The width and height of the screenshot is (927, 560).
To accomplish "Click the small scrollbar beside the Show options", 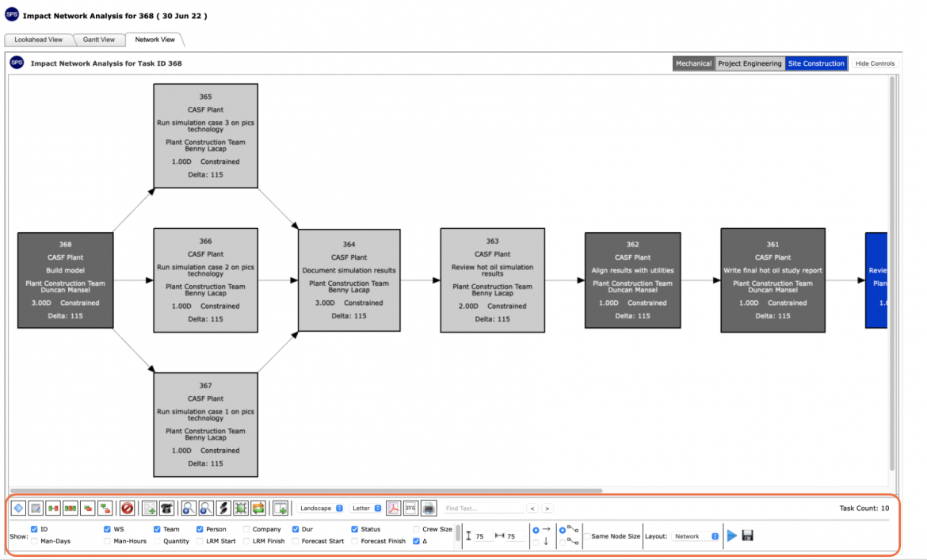I will click(458, 535).
